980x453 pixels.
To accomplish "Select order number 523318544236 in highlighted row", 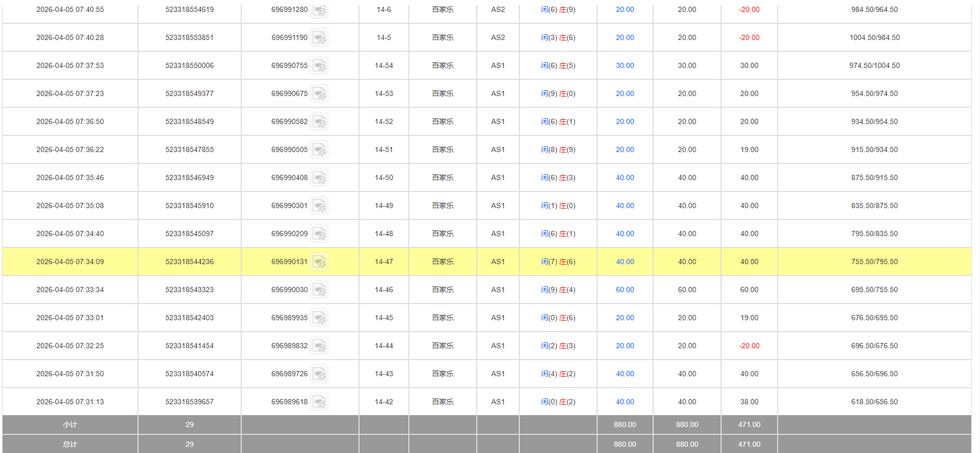I will coord(189,262).
